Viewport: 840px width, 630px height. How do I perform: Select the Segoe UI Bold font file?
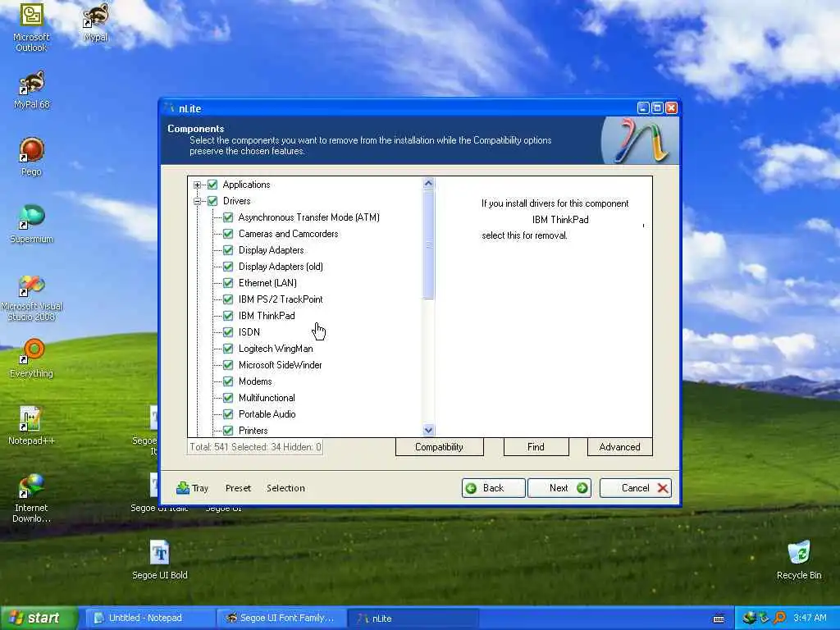[x=160, y=559]
